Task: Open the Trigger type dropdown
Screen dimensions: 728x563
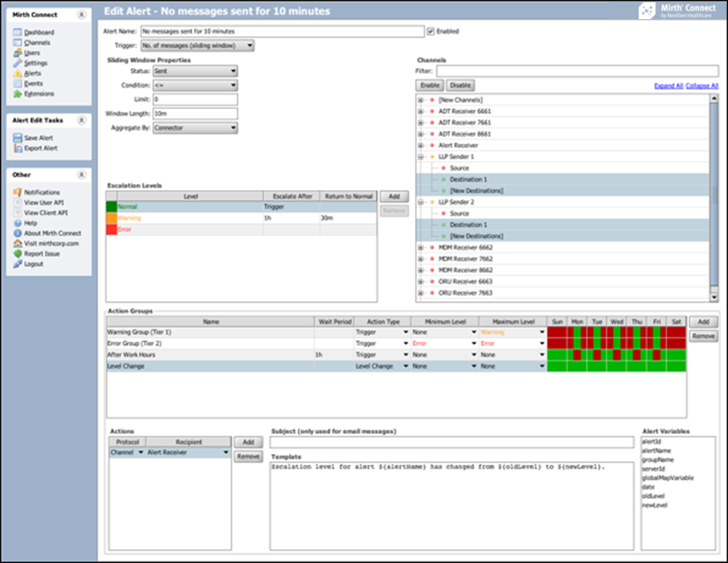Action: coord(201,46)
